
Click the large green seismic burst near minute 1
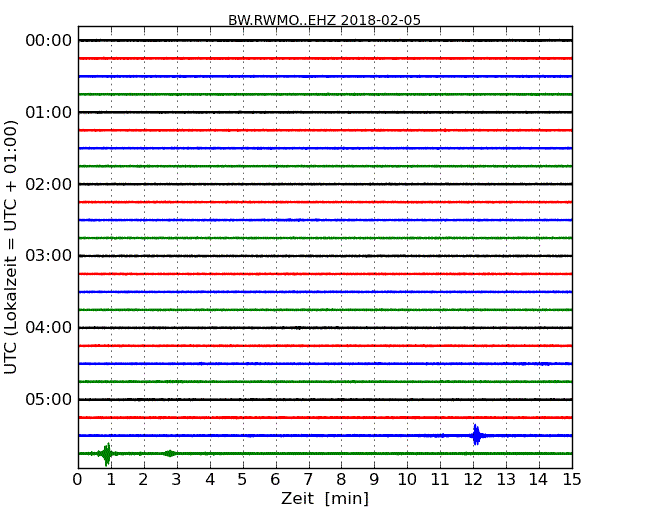point(107,454)
